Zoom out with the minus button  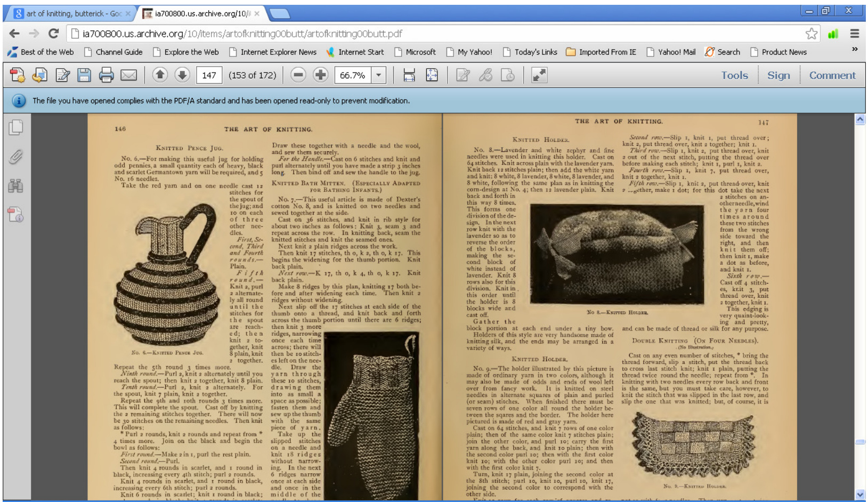tap(298, 75)
